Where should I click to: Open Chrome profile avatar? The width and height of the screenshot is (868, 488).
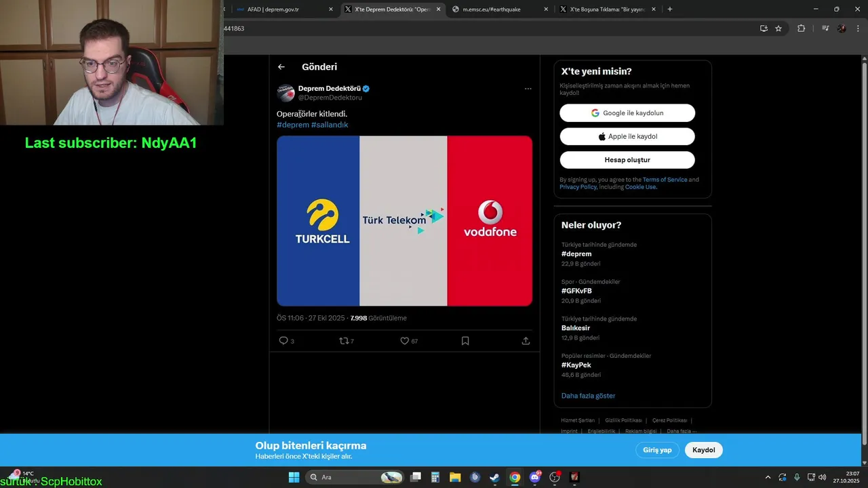(842, 28)
